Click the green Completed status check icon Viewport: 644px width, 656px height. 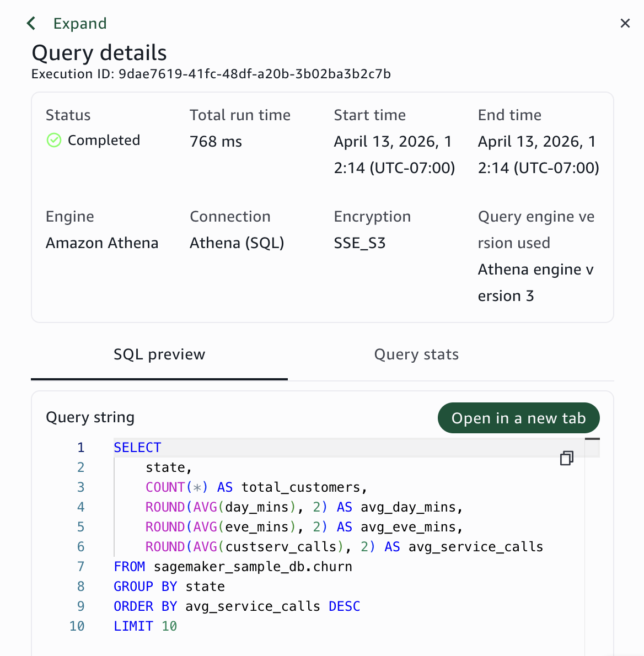tap(53, 140)
